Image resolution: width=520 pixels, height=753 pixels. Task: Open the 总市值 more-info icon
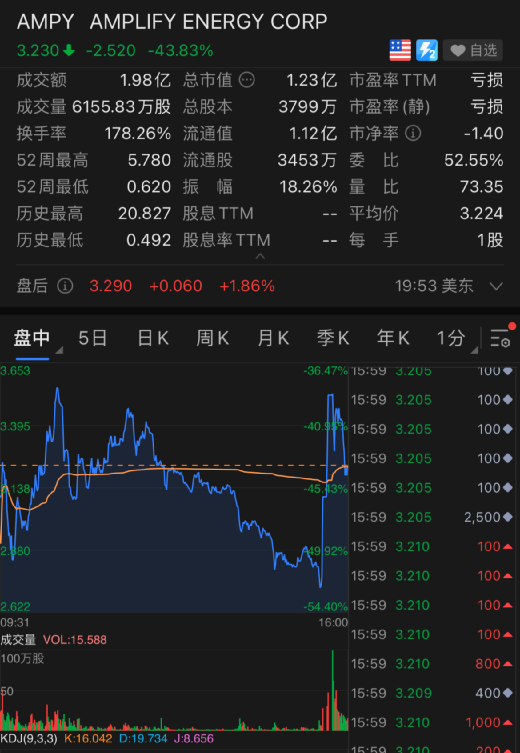[x=247, y=80]
